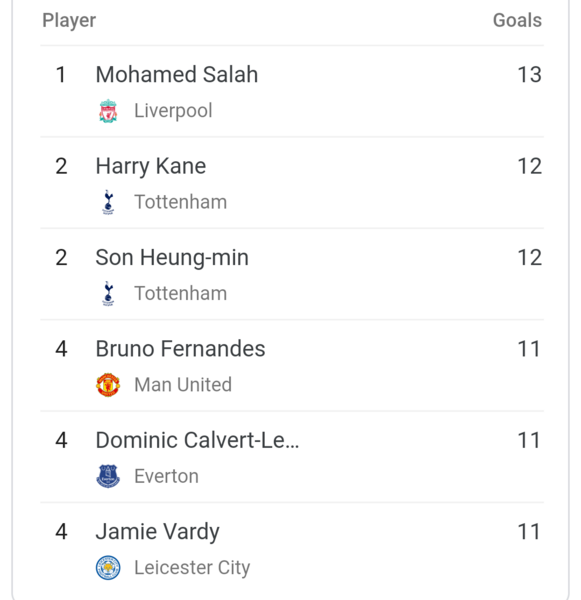Click the Man United team name
Screen dimensions: 581x600
click(183, 385)
